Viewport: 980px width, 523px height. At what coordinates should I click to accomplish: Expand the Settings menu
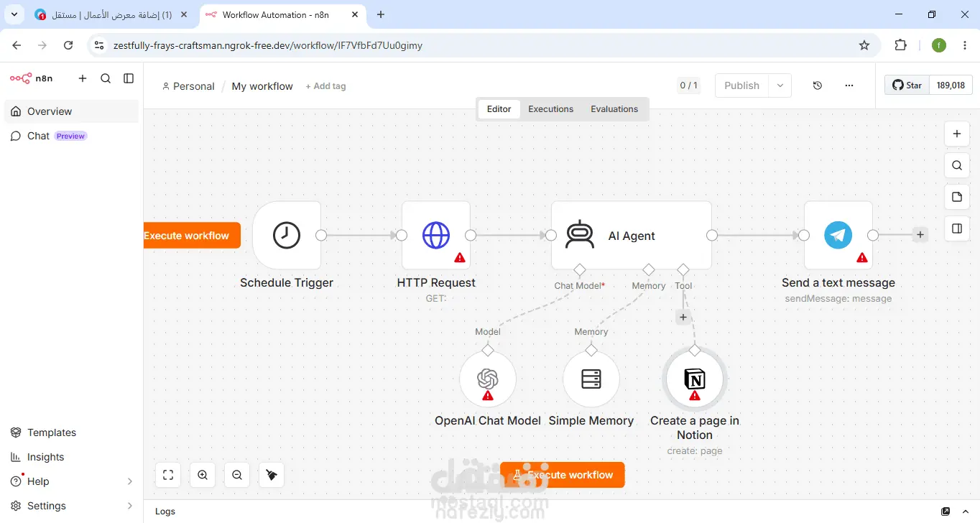[71, 506]
